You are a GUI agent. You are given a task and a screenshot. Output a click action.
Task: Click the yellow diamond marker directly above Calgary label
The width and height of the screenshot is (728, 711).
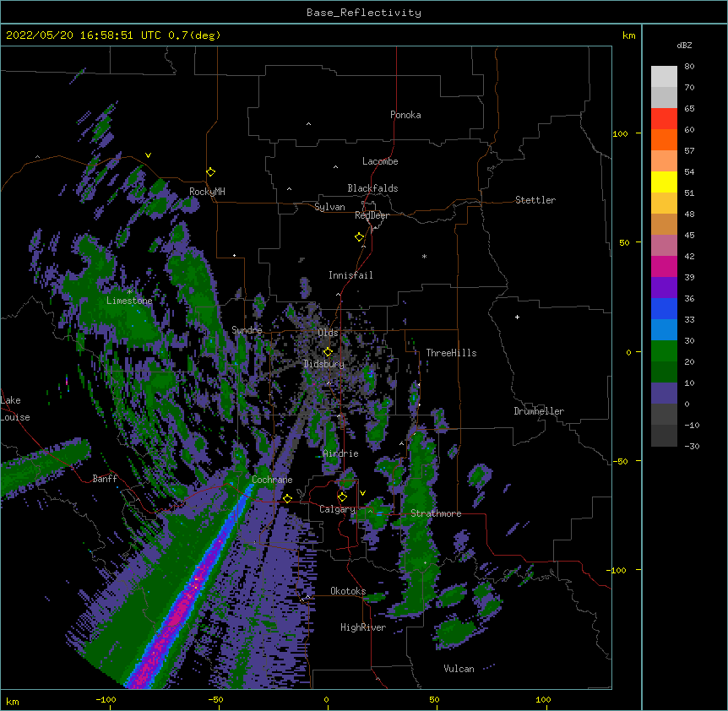click(342, 497)
